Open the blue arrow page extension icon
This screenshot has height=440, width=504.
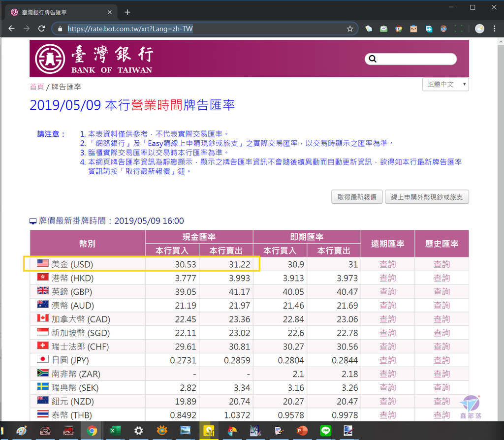[429, 29]
